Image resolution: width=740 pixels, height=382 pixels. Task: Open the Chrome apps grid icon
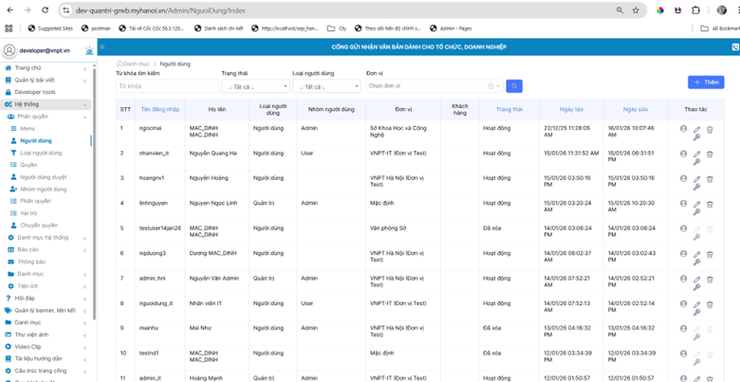pos(8,28)
